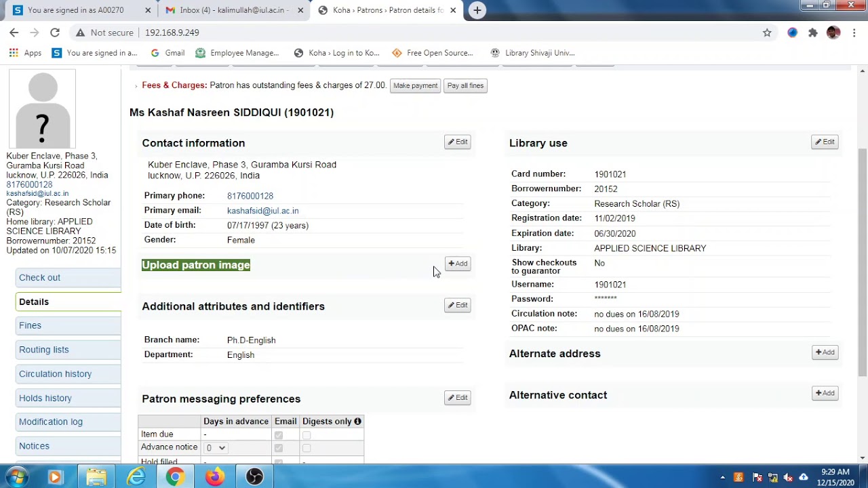Open Free Open Source... bookmark

coord(432,53)
